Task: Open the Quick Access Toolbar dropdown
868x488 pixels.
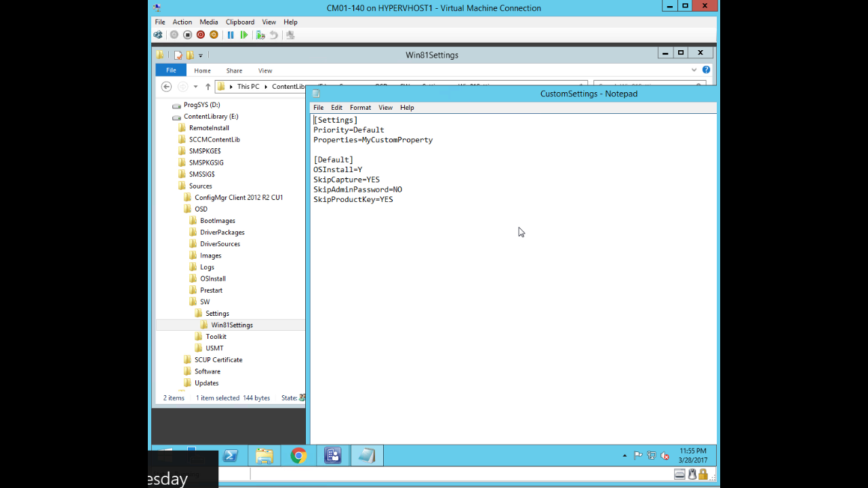Action: pos(201,56)
